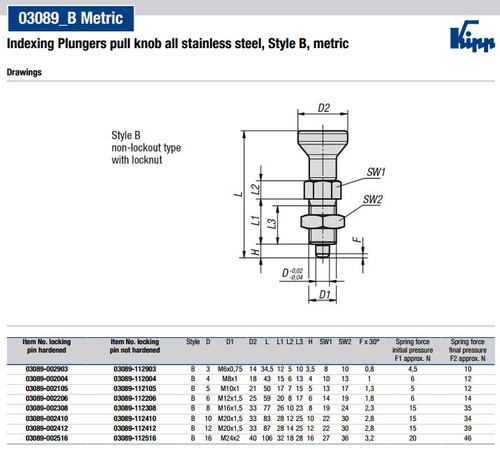
Task: Click the 39 final spring force value
Action: [468, 428]
